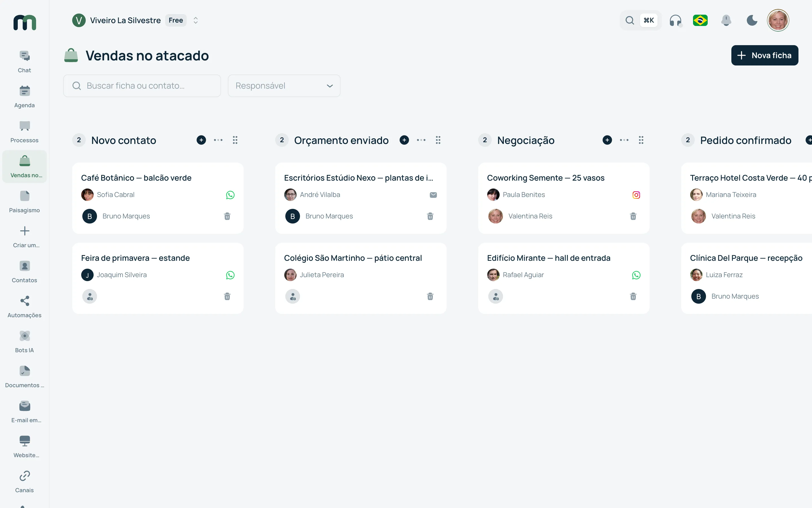Click Criar um... plus icon
This screenshot has width=812, height=508.
point(25,231)
